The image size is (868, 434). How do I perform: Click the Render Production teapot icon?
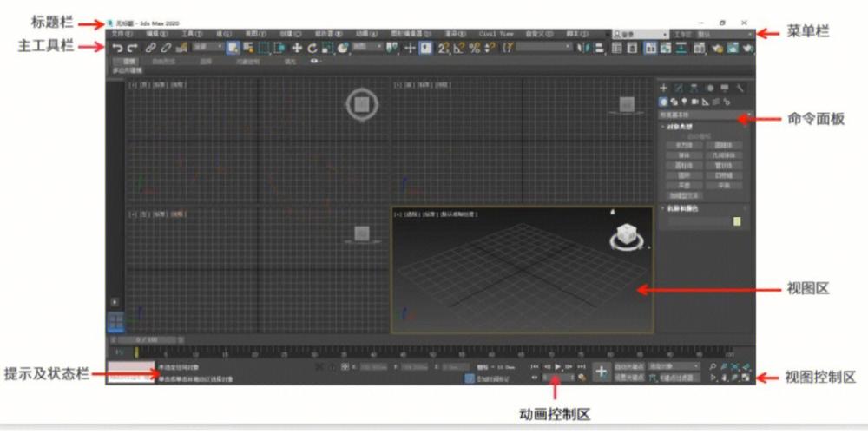pyautogui.click(x=748, y=48)
